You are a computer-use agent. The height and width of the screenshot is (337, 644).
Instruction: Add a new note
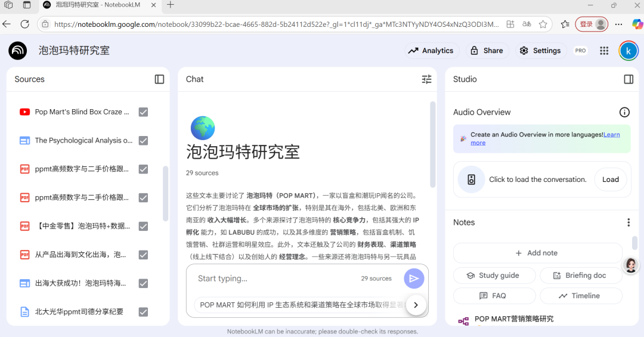538,253
